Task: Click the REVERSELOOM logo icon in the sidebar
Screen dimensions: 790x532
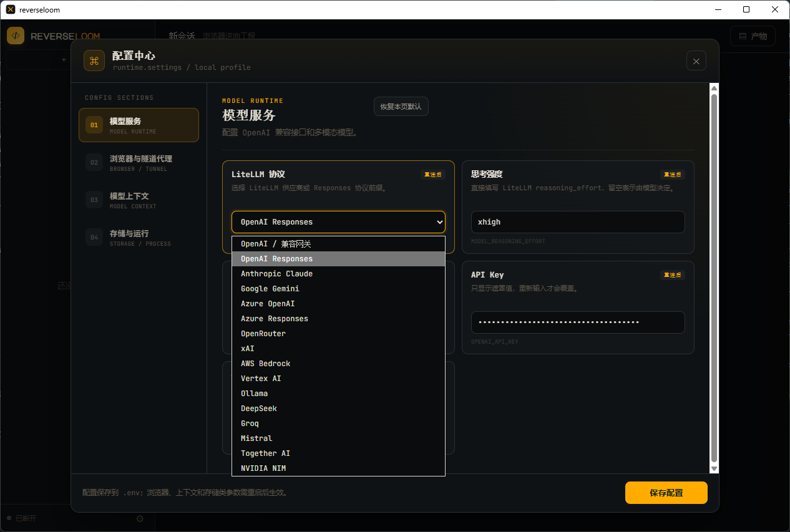Action: (x=16, y=36)
